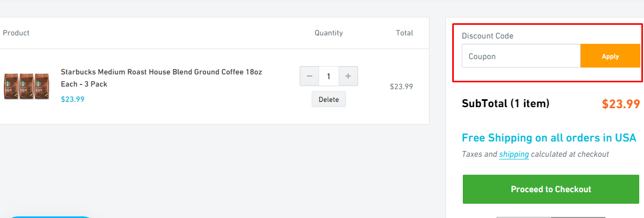Click the line total in Total column
The image size is (644, 218).
401,87
